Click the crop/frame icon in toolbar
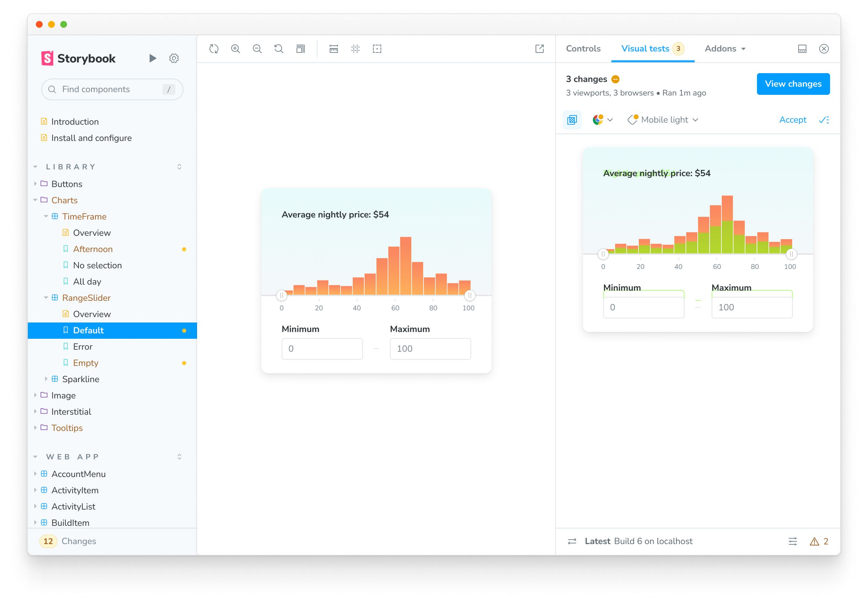Screen dimensions: 868x603 click(x=376, y=49)
